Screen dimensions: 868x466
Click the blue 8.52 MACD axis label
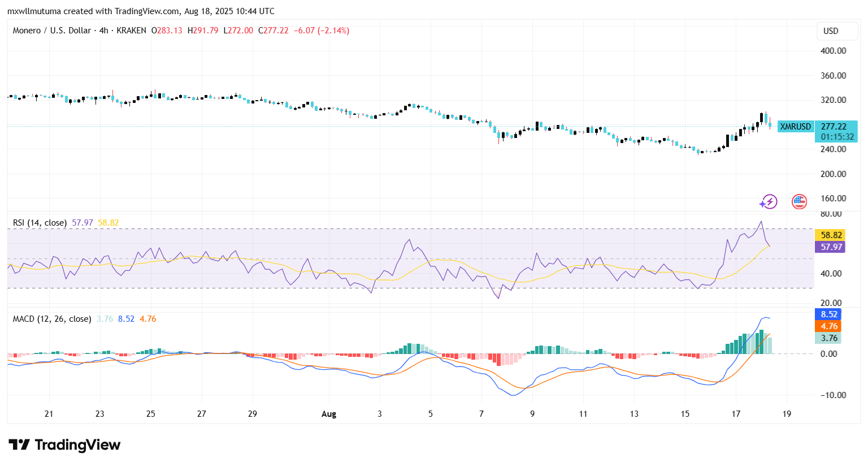829,314
